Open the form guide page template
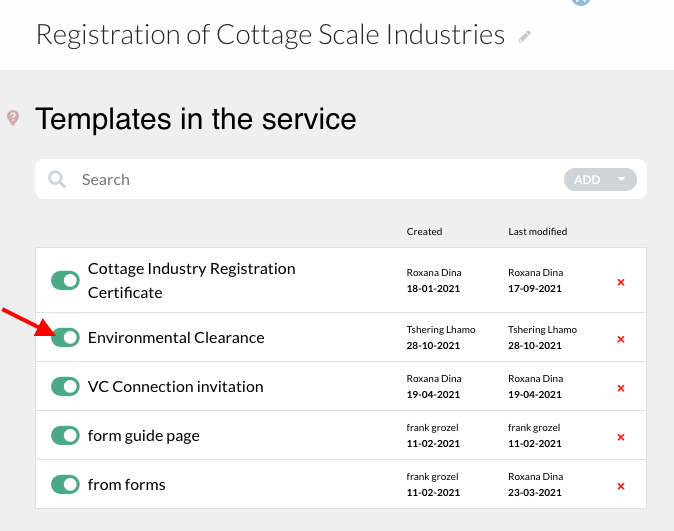Image resolution: width=674 pixels, height=531 pixels. pos(144,436)
